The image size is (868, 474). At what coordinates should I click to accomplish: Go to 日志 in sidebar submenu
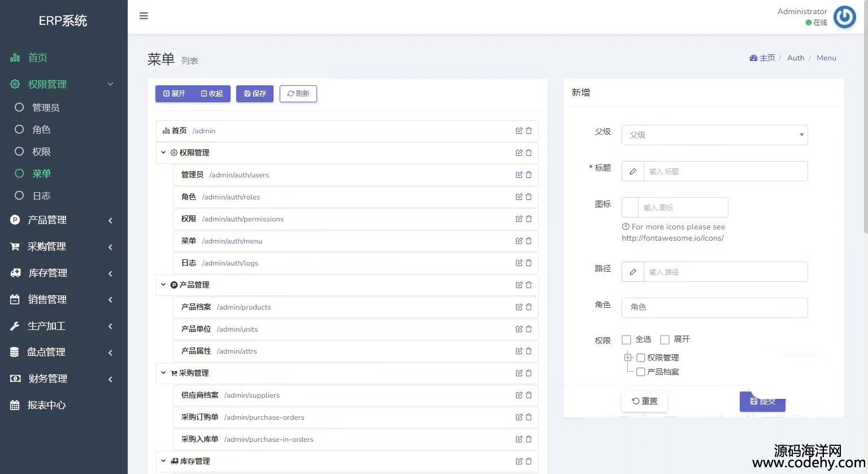(41, 195)
